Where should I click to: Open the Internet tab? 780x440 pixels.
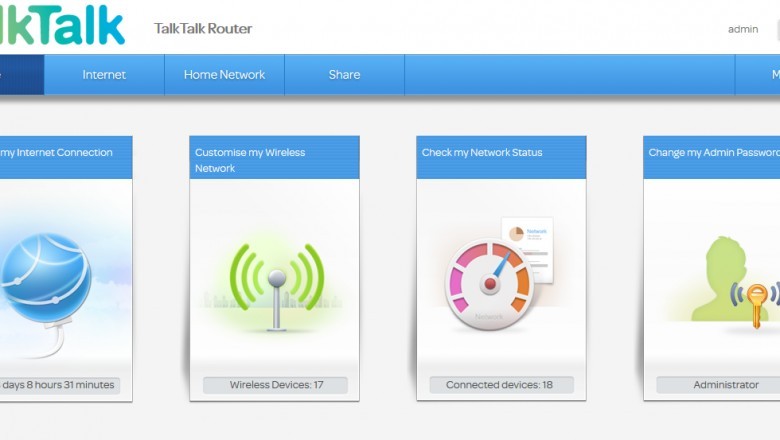(x=104, y=75)
